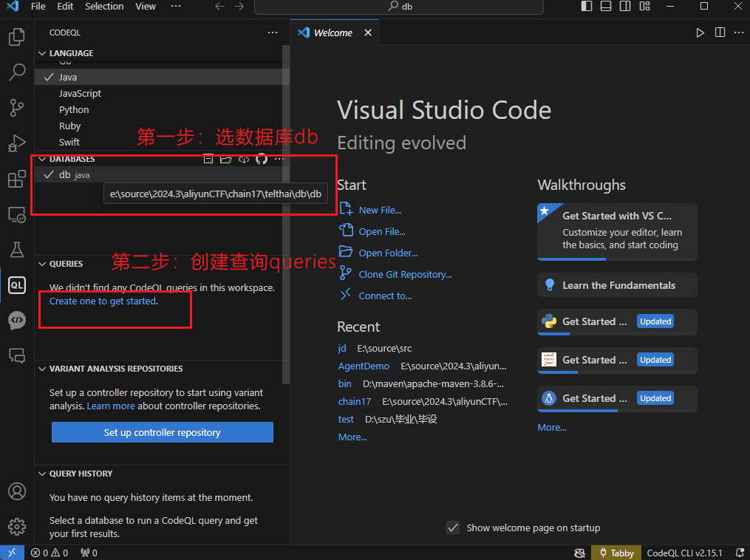Open the View menu
The width and height of the screenshot is (750, 560).
[146, 6]
